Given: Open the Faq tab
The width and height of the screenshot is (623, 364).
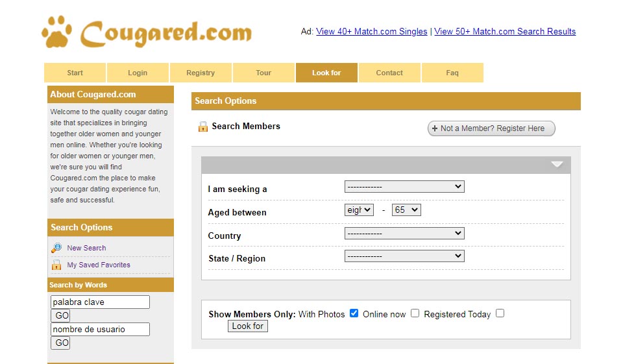Looking at the screenshot, I should point(452,73).
